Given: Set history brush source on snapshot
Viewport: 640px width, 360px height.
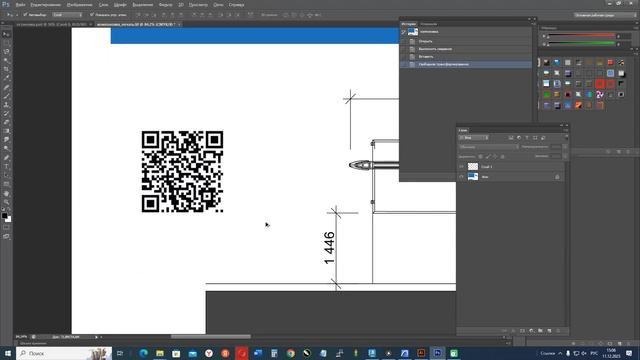Looking at the screenshot, I should click(404, 32).
